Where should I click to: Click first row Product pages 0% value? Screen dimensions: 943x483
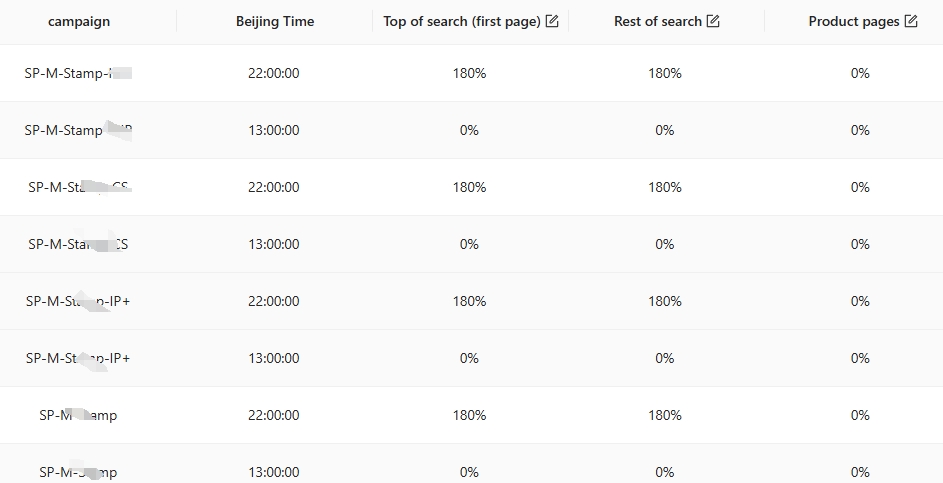(x=860, y=73)
